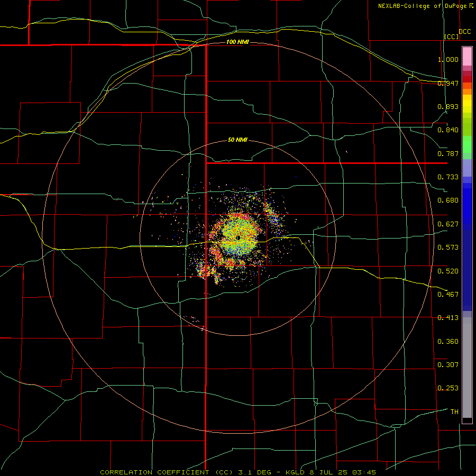
Task: Click the TH threshold label
Action: [x=454, y=412]
